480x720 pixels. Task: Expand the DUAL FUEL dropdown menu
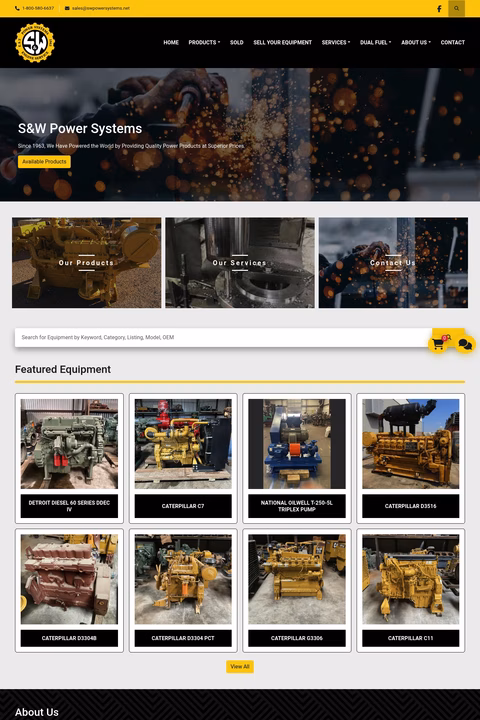375,42
